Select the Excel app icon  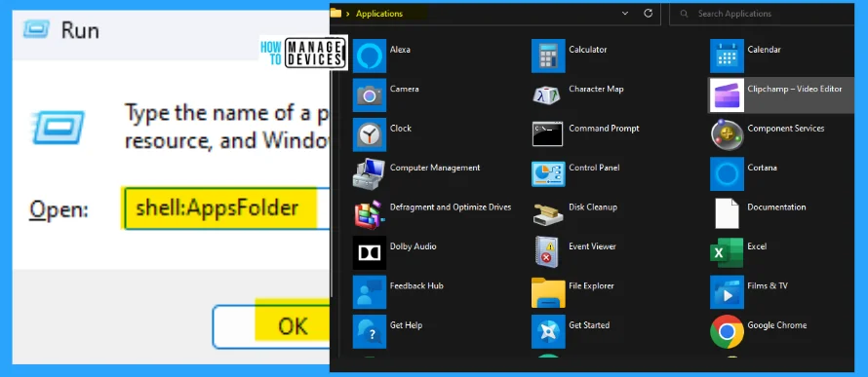click(727, 252)
